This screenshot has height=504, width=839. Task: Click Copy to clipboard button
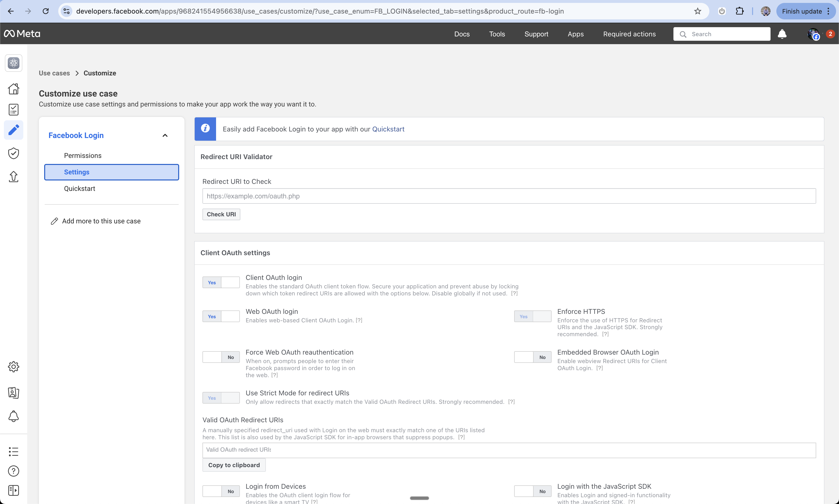click(234, 465)
